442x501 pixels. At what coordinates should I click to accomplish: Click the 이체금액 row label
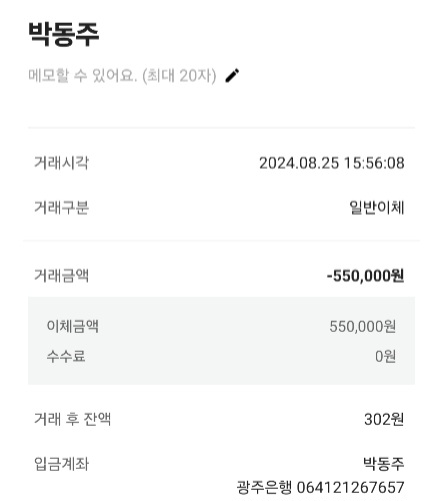click(73, 326)
